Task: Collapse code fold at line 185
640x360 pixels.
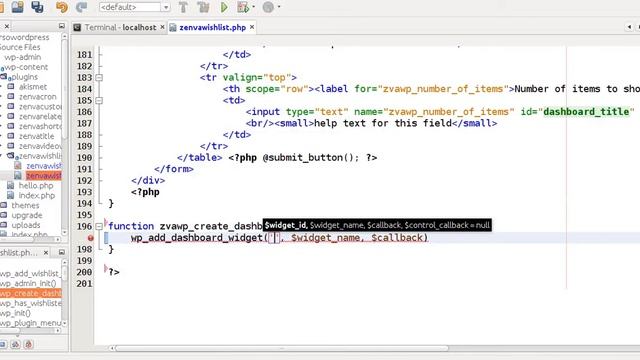Action: click(x=99, y=100)
